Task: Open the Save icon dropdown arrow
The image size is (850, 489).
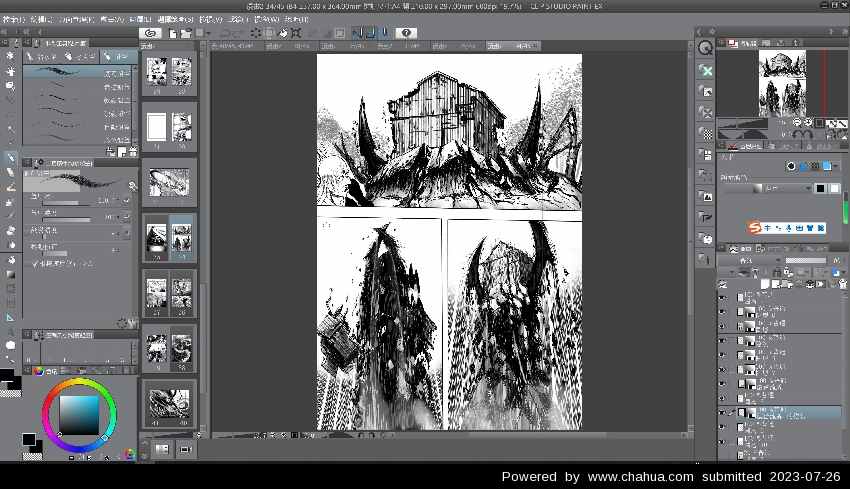Action: 208,34
